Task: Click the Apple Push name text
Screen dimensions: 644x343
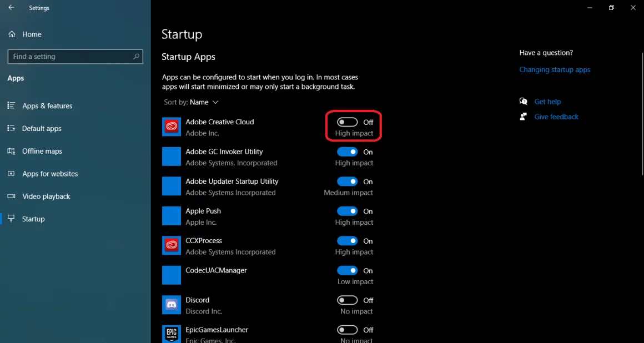Action: point(203,211)
